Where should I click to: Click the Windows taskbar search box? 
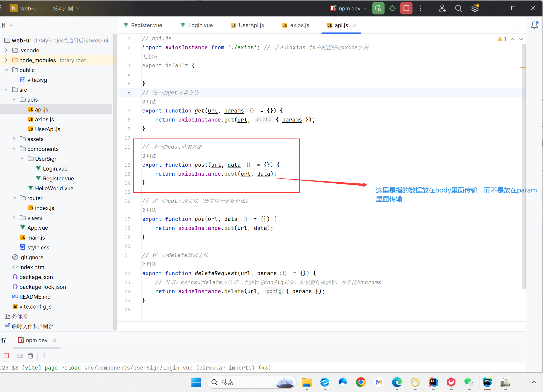click(251, 382)
